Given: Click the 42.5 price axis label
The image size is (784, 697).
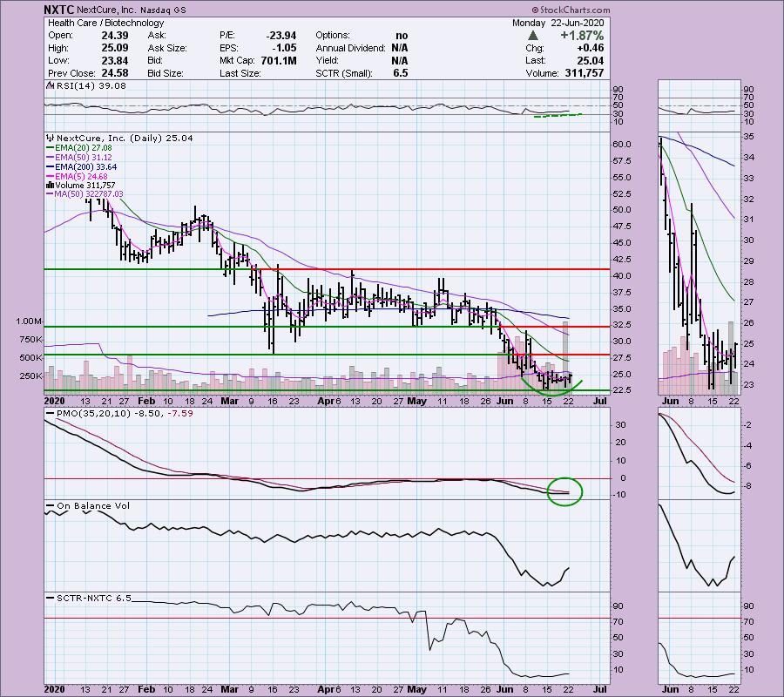Looking at the screenshot, I should tap(622, 260).
